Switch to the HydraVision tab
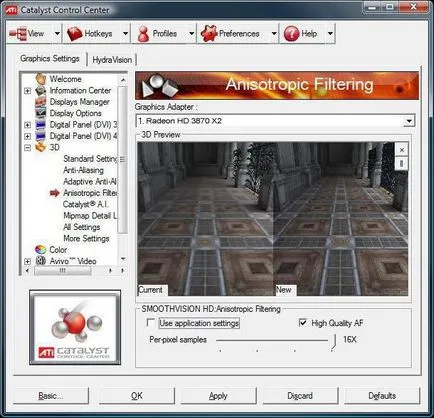 (112, 60)
